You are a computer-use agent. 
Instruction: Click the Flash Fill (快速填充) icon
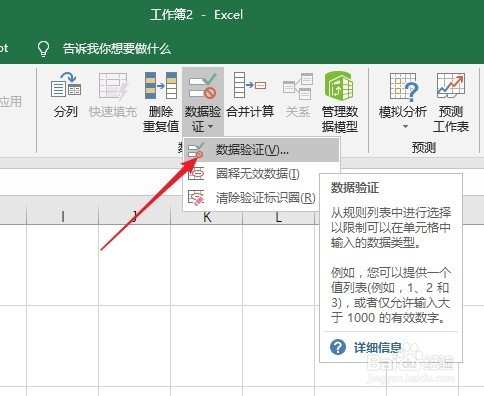coord(113,86)
